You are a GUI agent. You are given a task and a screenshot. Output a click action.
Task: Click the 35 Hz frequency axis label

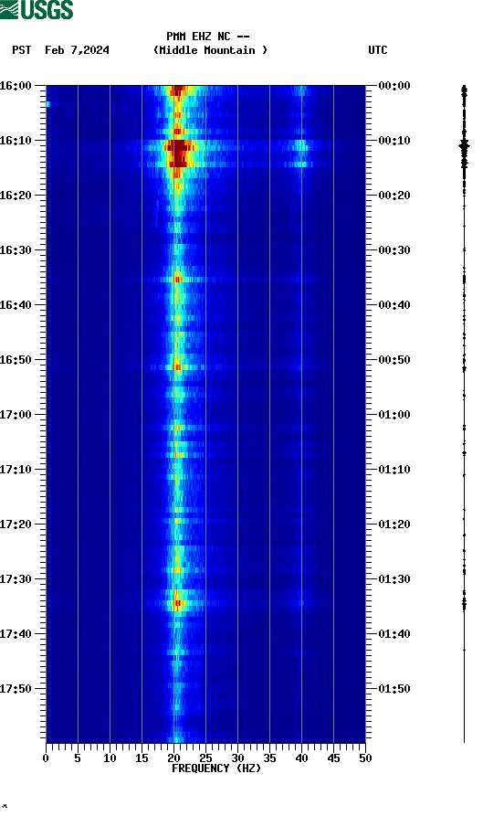pos(269,758)
